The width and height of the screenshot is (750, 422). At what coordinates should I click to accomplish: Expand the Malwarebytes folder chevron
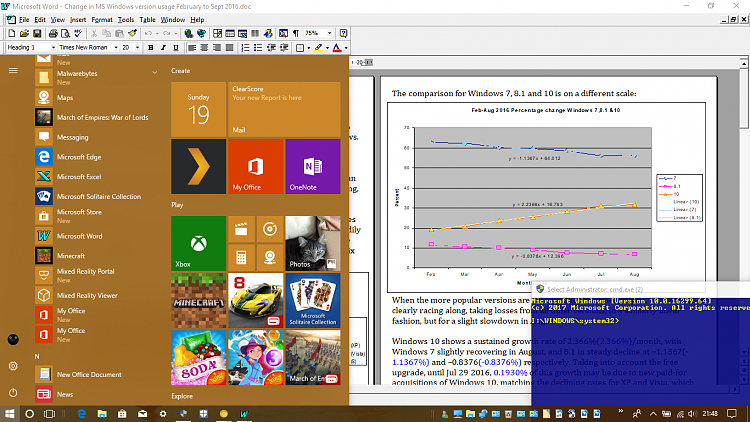(154, 73)
